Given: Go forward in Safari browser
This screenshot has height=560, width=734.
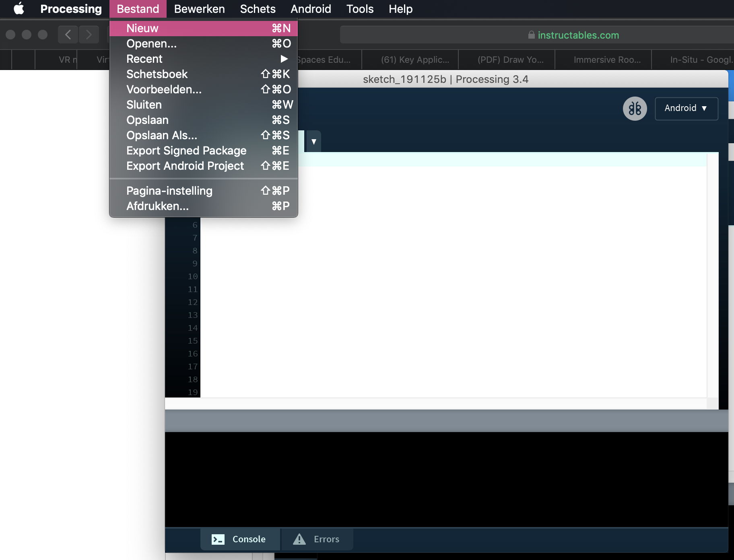Looking at the screenshot, I should [x=89, y=35].
